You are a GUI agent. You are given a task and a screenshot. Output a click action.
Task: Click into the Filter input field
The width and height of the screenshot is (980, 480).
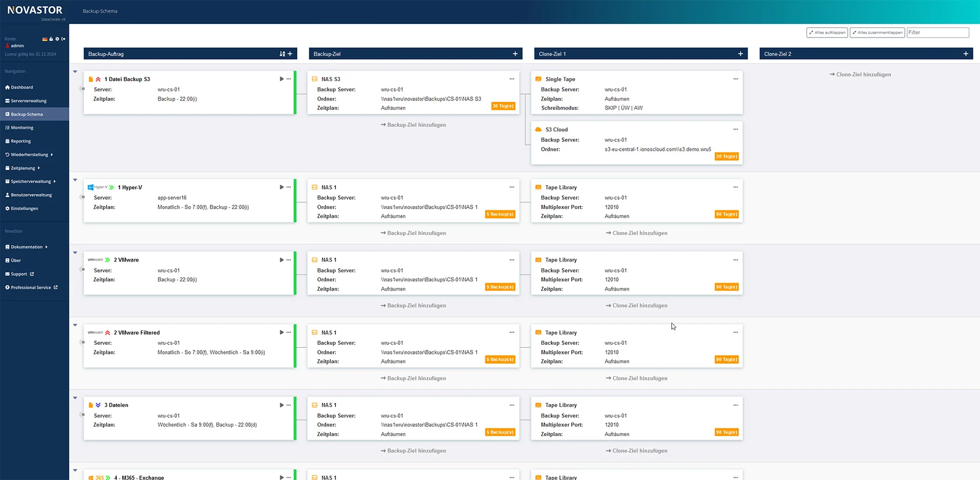click(938, 33)
